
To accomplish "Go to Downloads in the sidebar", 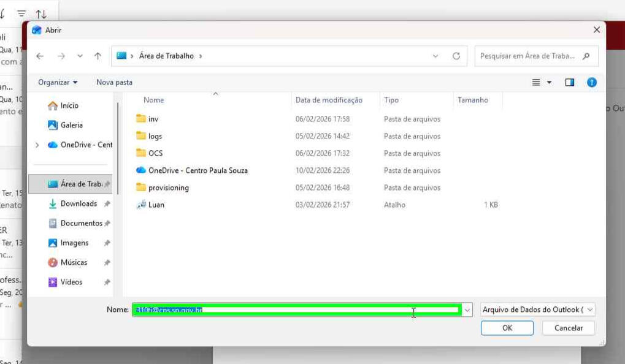I will pos(79,203).
